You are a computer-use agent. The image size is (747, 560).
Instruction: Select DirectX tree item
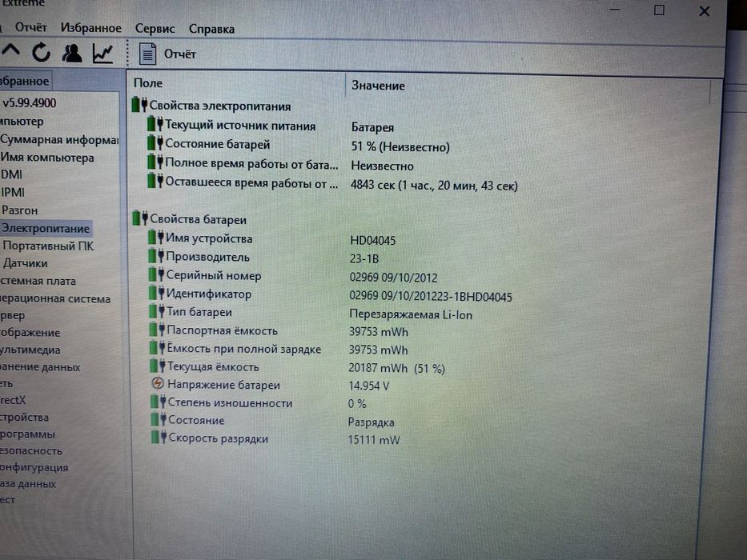(x=13, y=400)
